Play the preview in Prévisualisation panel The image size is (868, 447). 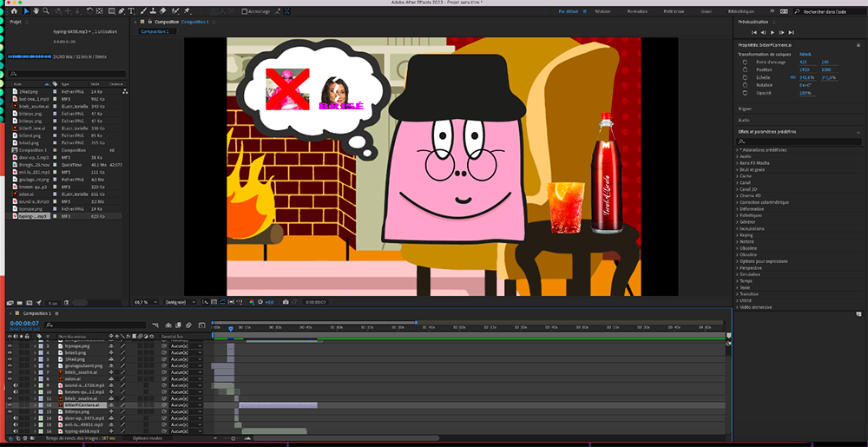coord(773,33)
